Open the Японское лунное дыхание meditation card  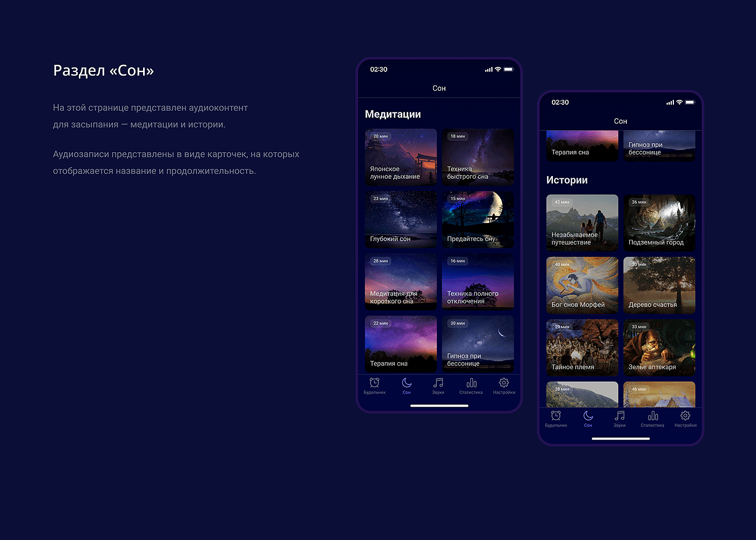pos(401,157)
